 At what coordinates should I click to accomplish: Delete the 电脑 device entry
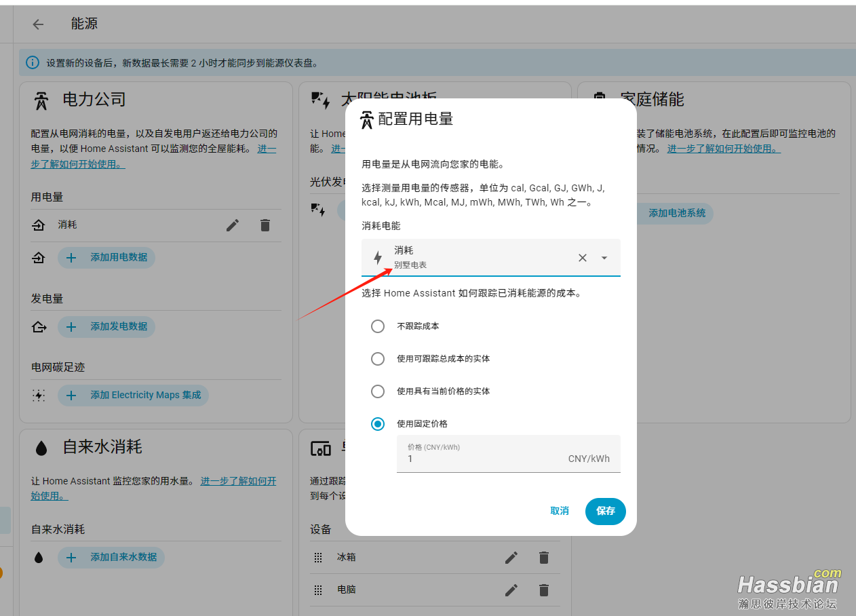pyautogui.click(x=544, y=590)
